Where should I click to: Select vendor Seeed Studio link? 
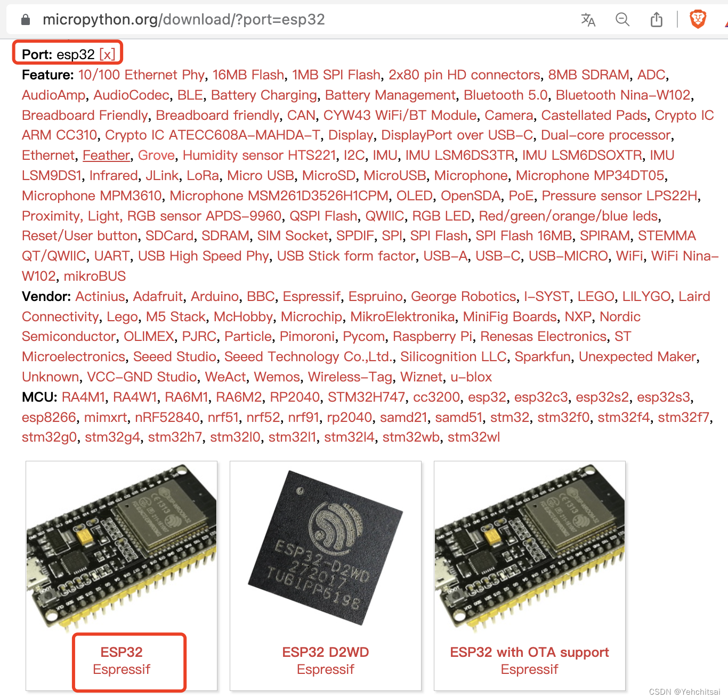175,357
